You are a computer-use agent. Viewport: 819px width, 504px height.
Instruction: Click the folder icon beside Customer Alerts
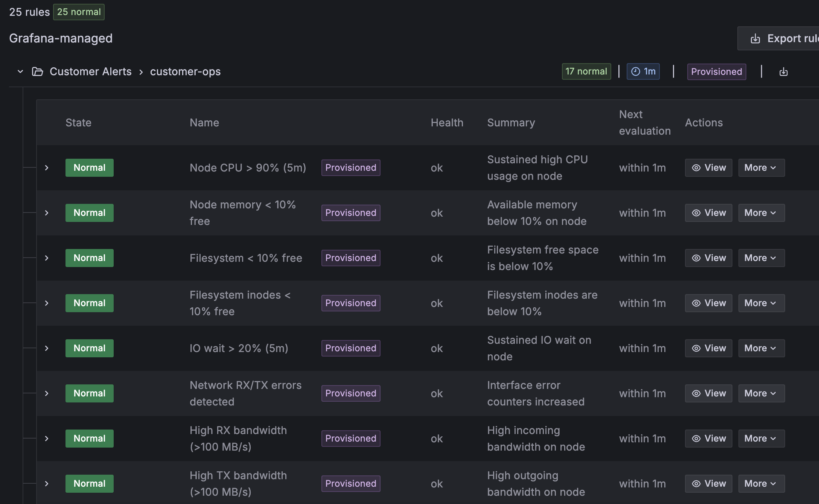[x=37, y=71]
